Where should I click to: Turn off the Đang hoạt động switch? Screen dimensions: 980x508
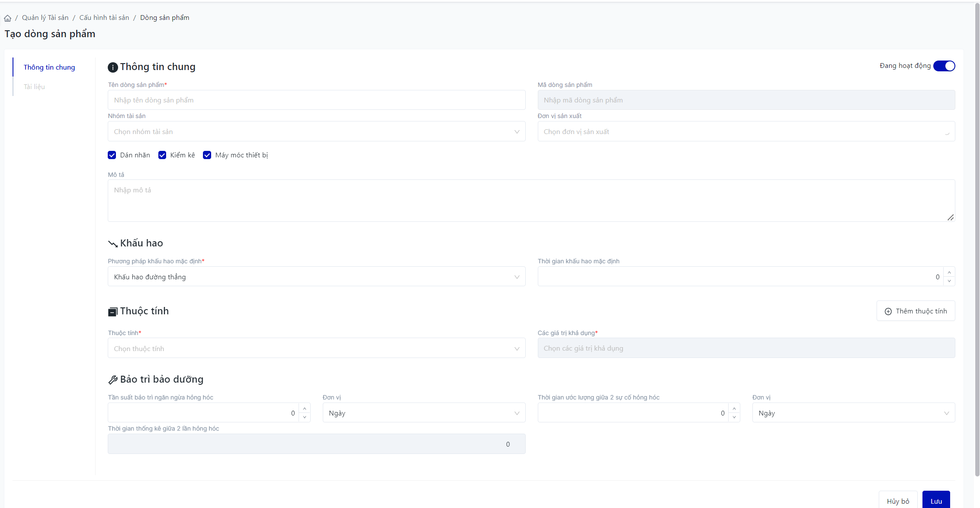pyautogui.click(x=944, y=66)
